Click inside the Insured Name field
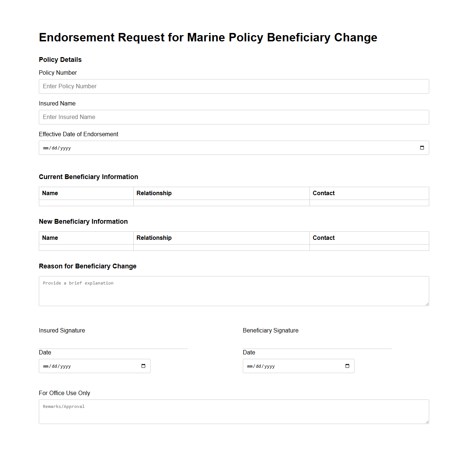The height and width of the screenshot is (476, 468). click(x=234, y=117)
